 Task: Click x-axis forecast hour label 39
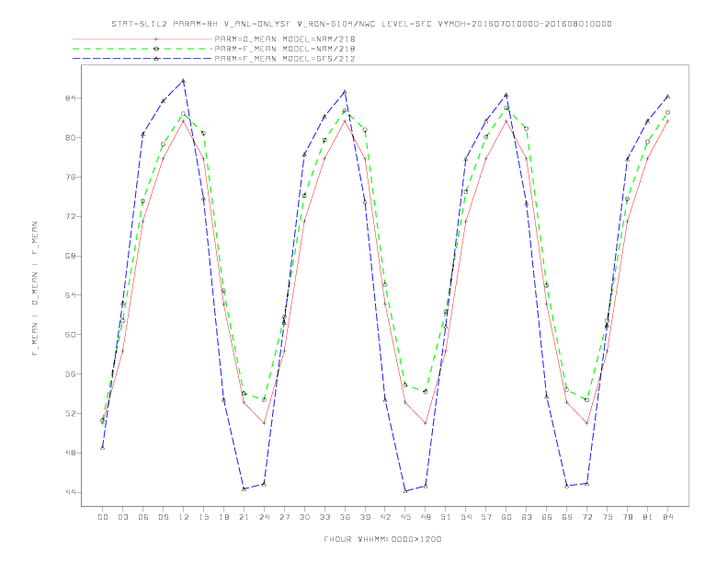click(365, 517)
